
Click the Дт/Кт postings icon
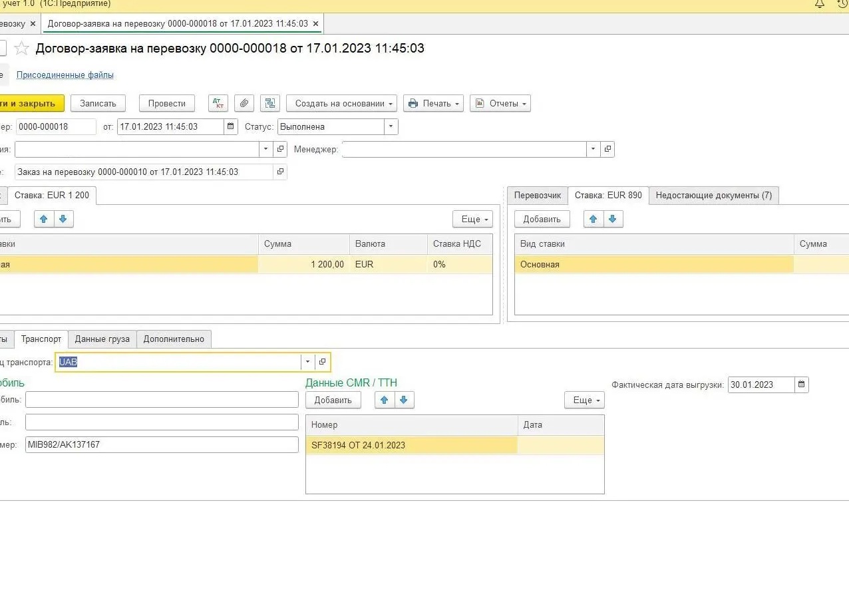(x=218, y=103)
